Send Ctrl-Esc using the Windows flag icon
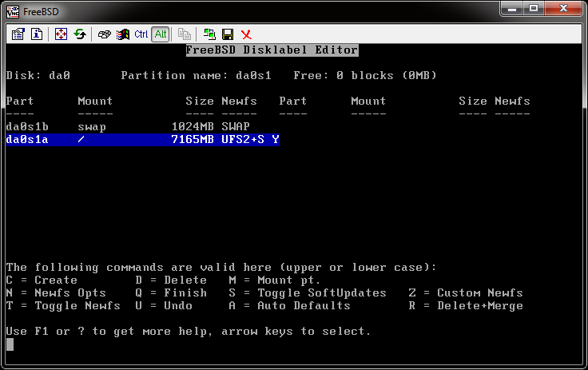This screenshot has height=370, width=588. coord(122,34)
